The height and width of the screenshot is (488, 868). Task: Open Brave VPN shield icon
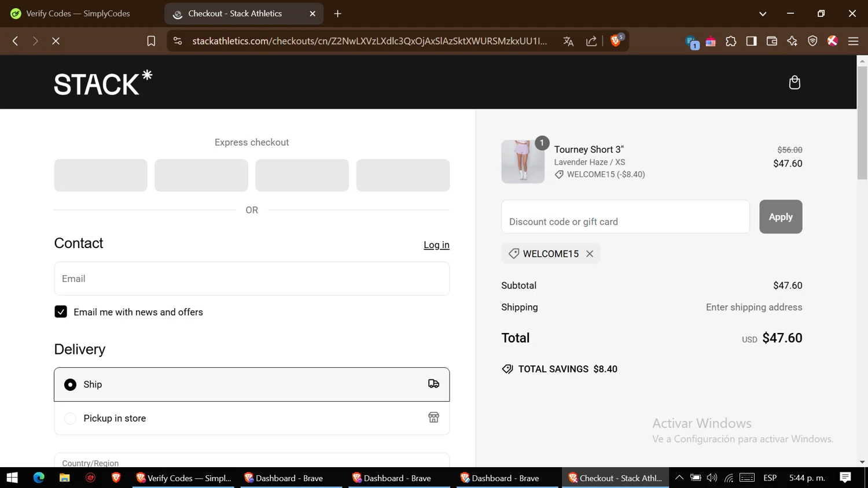(812, 41)
